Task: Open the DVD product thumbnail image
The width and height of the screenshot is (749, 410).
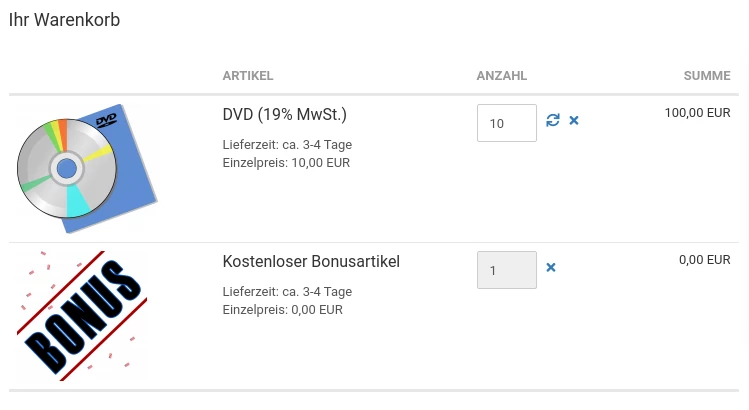Action: click(87, 168)
